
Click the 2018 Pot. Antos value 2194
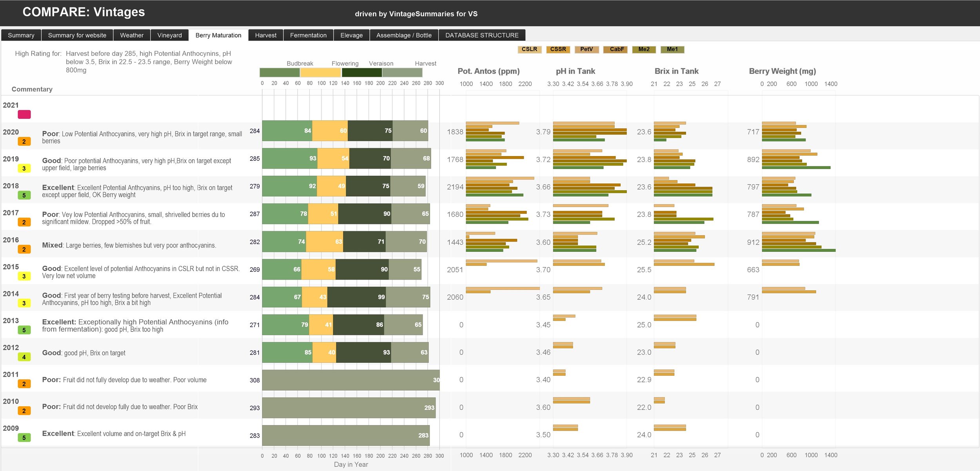coord(455,187)
